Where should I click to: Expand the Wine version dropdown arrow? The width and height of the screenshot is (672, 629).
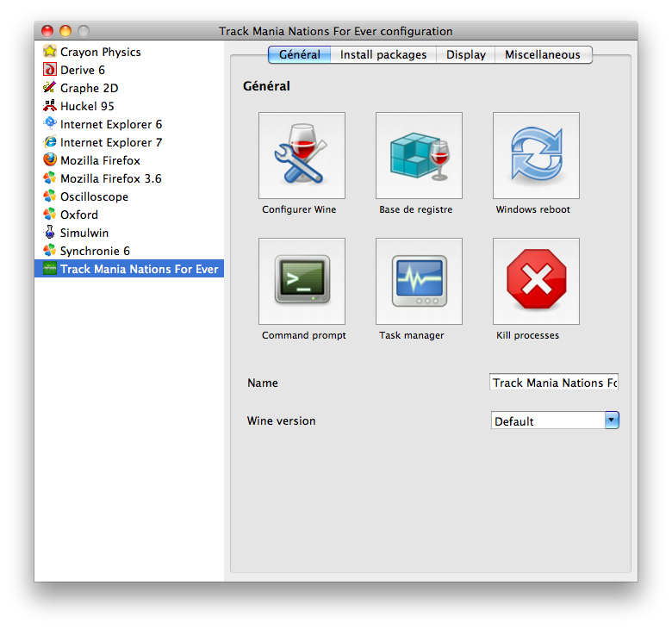click(x=612, y=420)
